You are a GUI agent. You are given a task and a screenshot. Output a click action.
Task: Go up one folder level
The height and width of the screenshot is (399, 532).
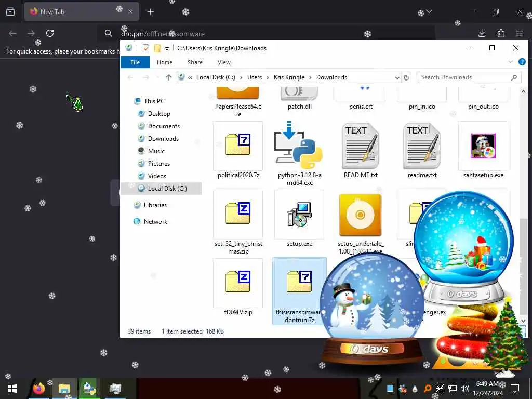[x=169, y=77]
